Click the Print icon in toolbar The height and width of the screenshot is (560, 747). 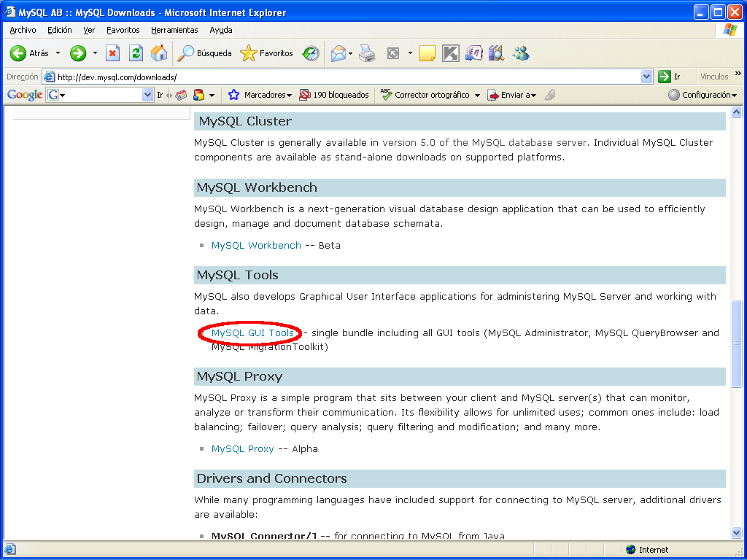tap(367, 53)
